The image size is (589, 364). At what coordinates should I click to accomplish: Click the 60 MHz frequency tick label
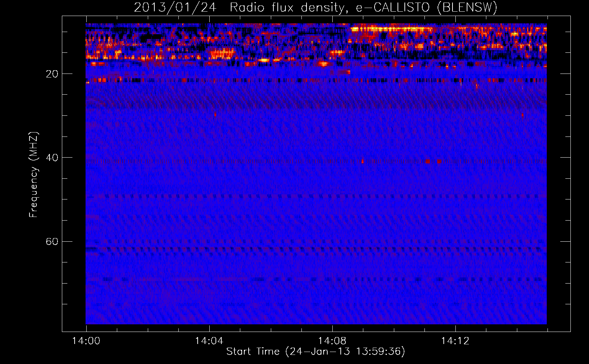52,242
